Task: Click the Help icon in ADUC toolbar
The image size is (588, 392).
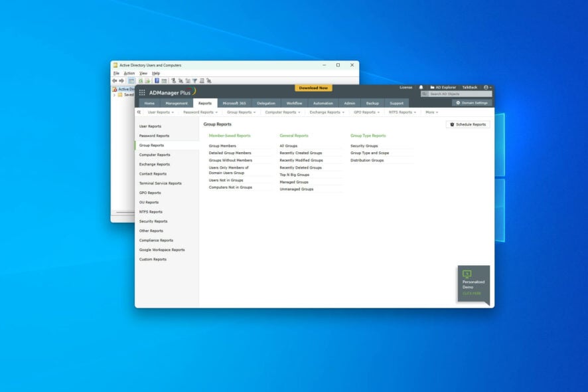Action: (157, 80)
